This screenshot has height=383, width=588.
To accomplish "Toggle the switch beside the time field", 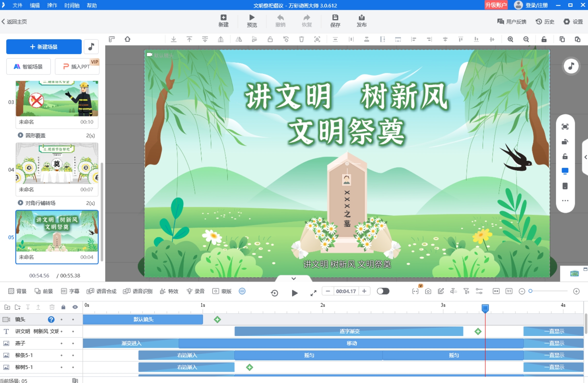I will (x=383, y=291).
